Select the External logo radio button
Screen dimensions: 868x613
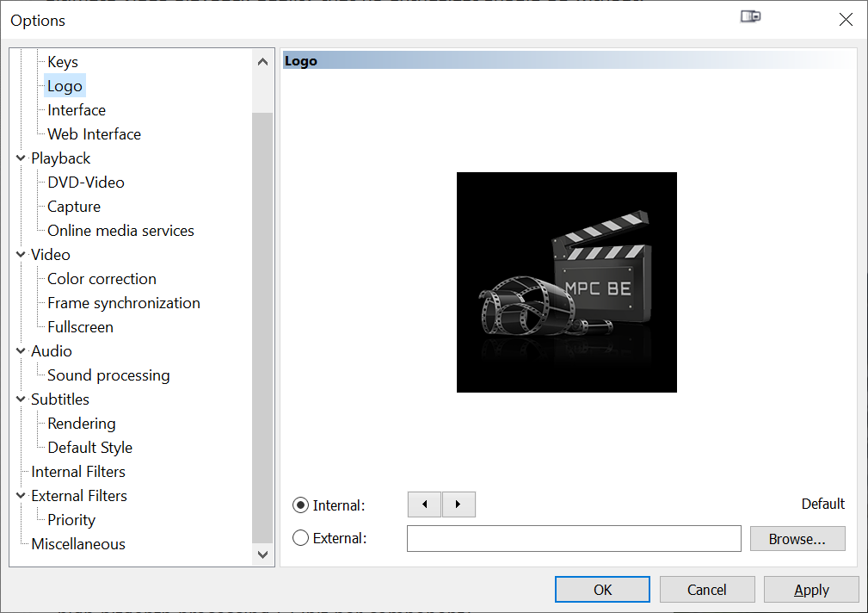(300, 537)
